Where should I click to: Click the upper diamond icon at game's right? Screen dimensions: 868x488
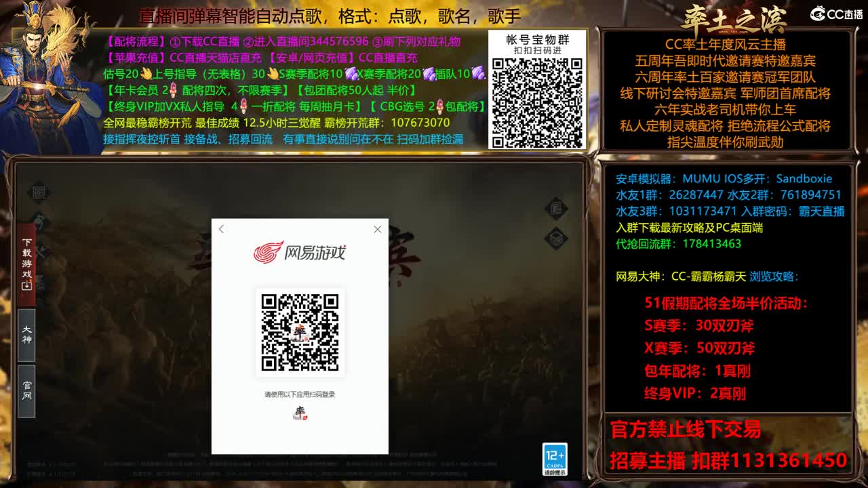[556, 208]
